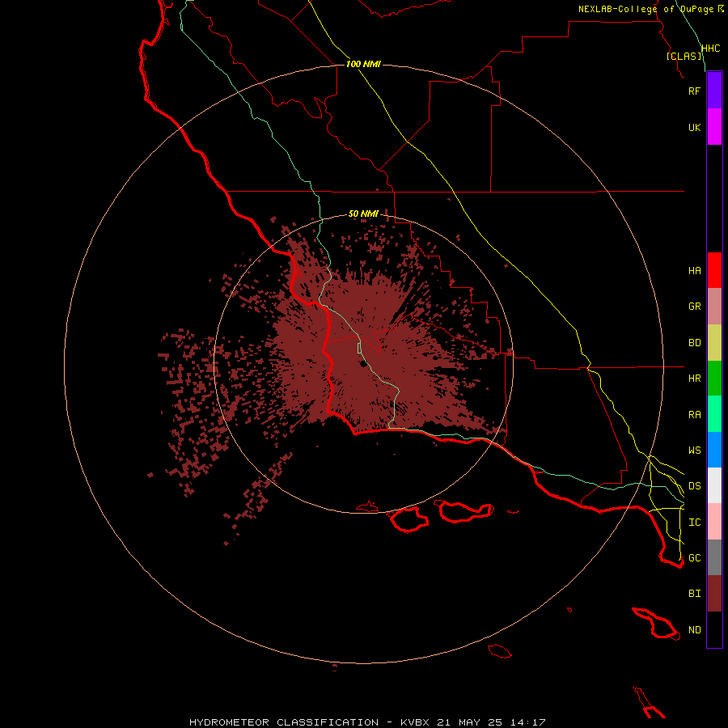Click the purple RF legend color swatch
Viewport: 728px width, 728px height.
714,91
